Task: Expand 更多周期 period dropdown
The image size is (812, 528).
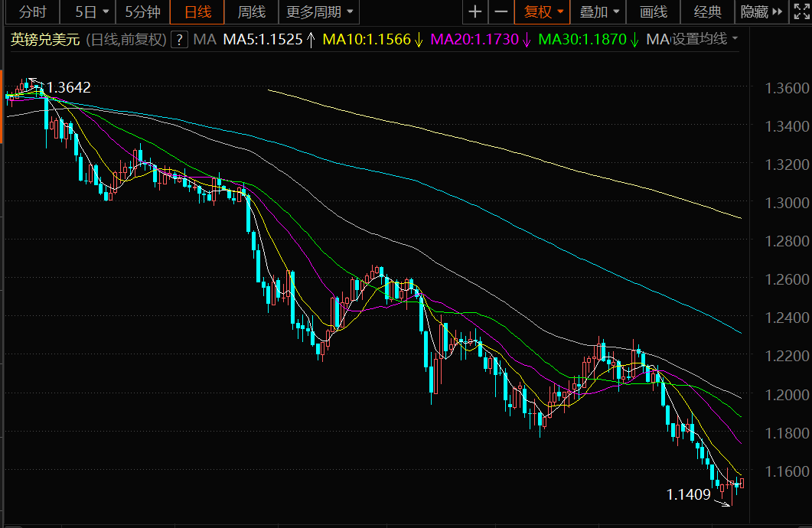Action: 319,12
